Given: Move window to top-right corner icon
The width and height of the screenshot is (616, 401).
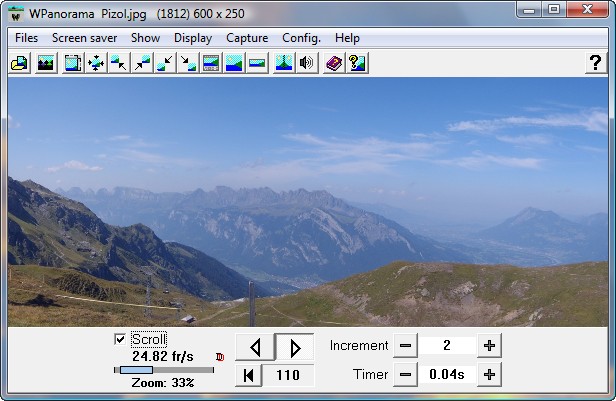Looking at the screenshot, I should pyautogui.click(x=142, y=63).
